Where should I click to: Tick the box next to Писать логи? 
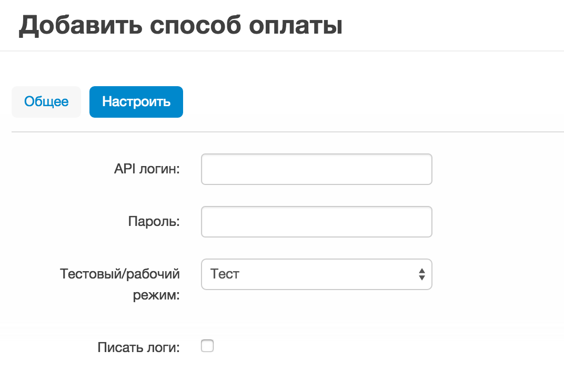[x=208, y=346]
